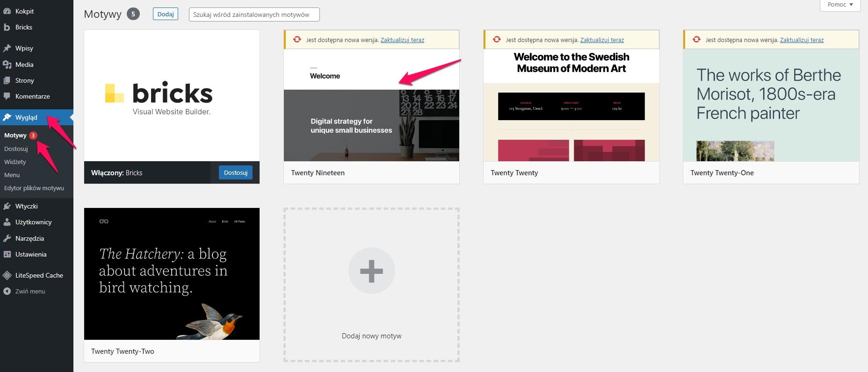Click the Dodaj button next to Motywy
This screenshot has width=868, height=372.
166,14
